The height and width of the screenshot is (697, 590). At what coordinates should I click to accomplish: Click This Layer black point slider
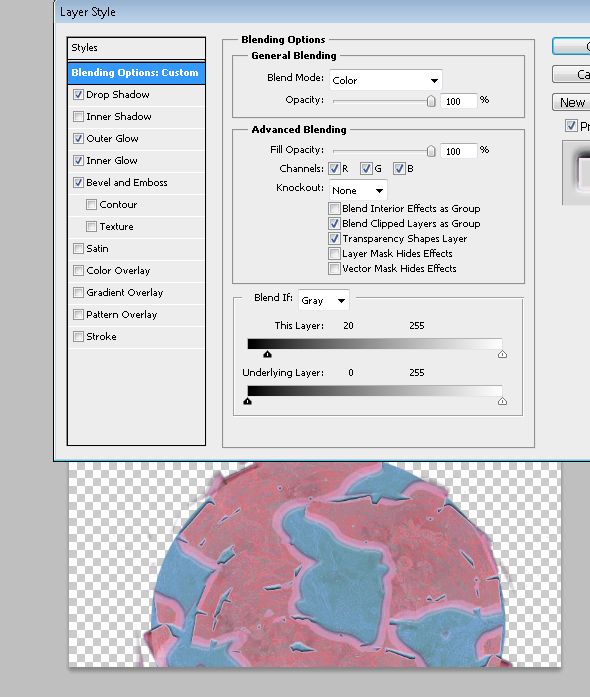(267, 354)
